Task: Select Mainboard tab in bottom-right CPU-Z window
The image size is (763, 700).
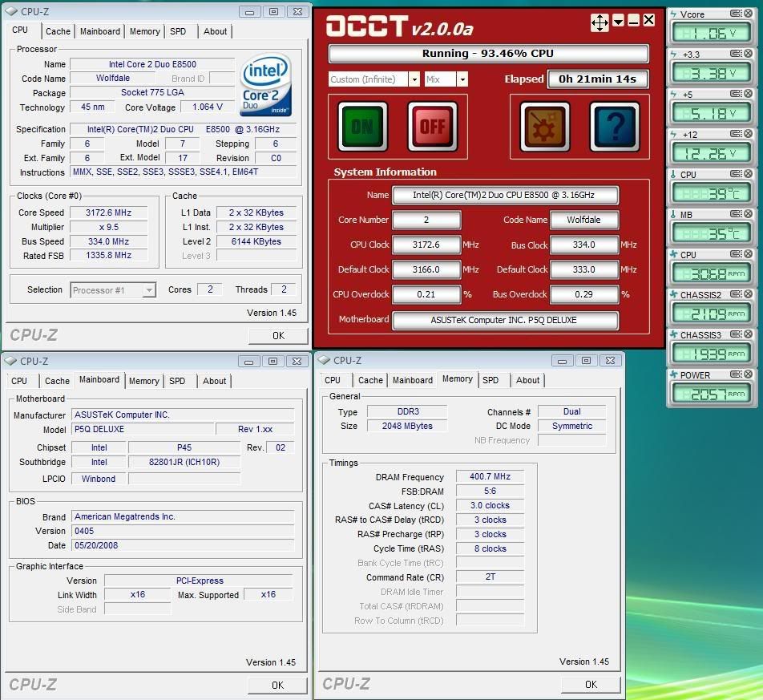Action: pyautogui.click(x=413, y=380)
